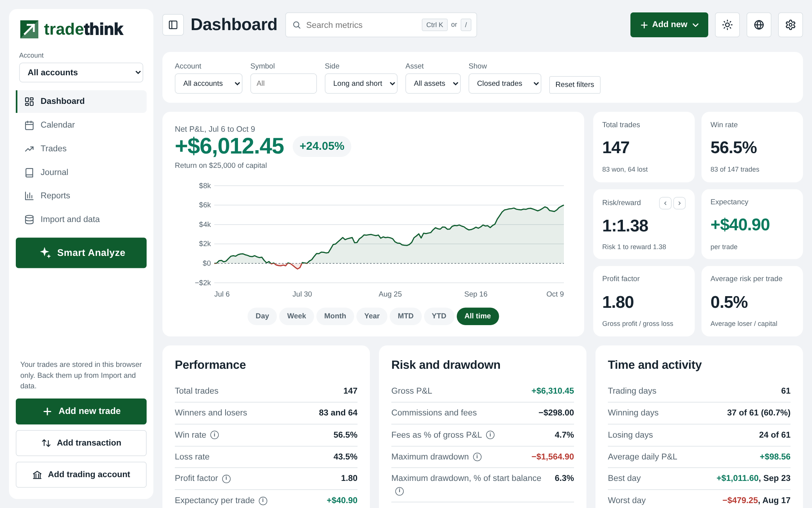Show next Risk/reward metric
This screenshot has width=812, height=508.
679,203
